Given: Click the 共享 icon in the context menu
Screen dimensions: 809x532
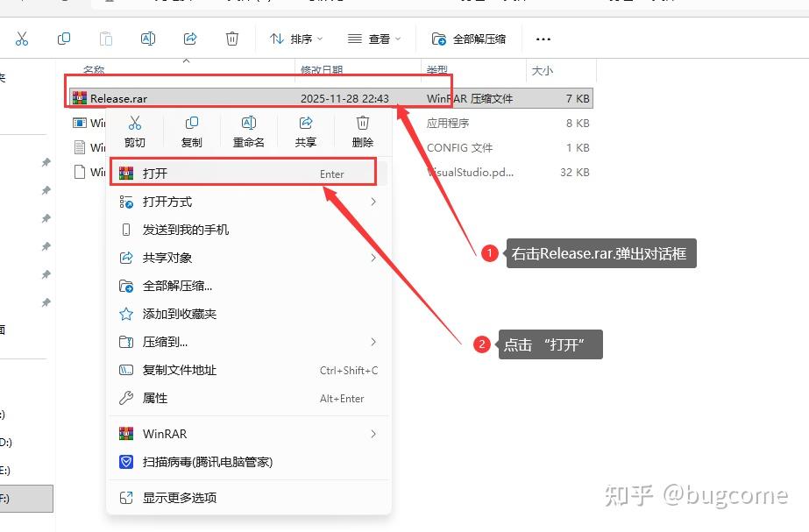Looking at the screenshot, I should pyautogui.click(x=305, y=124).
